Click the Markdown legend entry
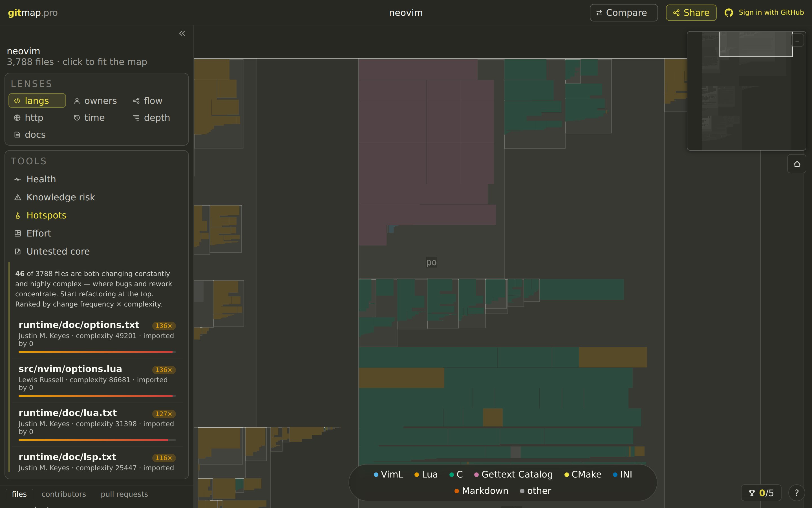 tap(482, 491)
